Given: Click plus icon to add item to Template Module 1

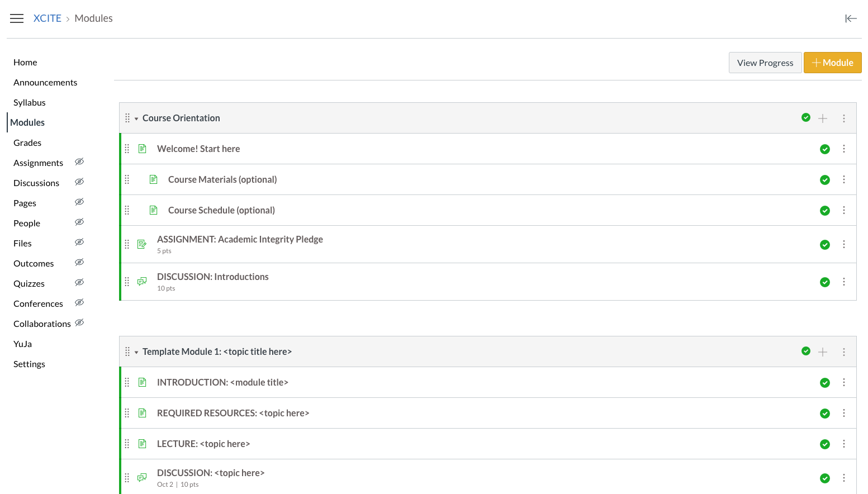Looking at the screenshot, I should (823, 352).
